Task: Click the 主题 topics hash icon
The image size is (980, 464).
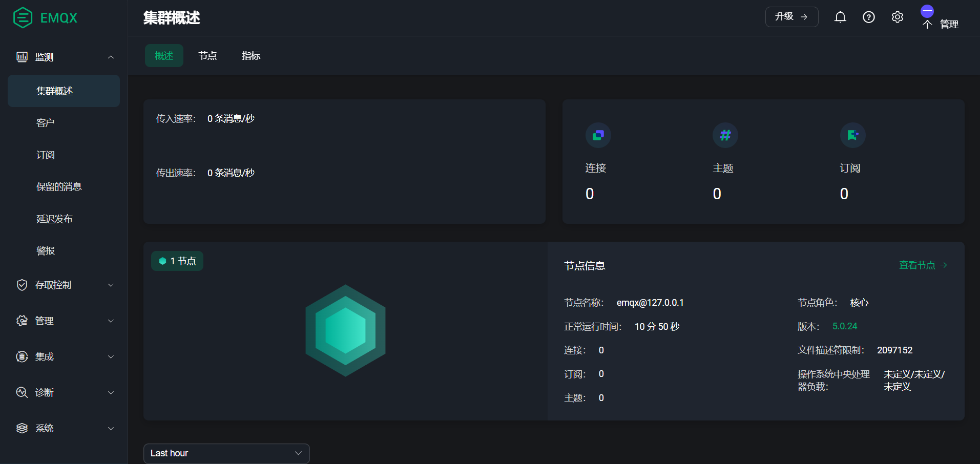Action: point(725,135)
